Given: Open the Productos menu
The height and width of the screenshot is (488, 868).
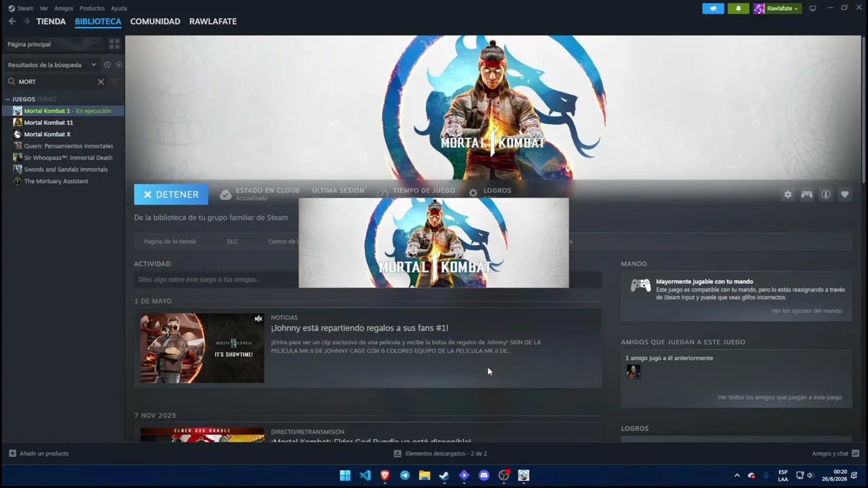Looking at the screenshot, I should pos(92,8).
